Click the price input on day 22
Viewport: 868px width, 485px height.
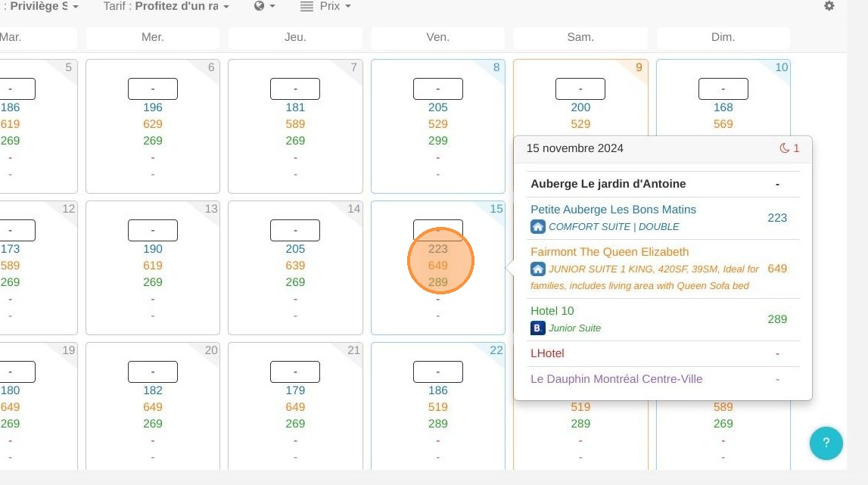(x=438, y=372)
